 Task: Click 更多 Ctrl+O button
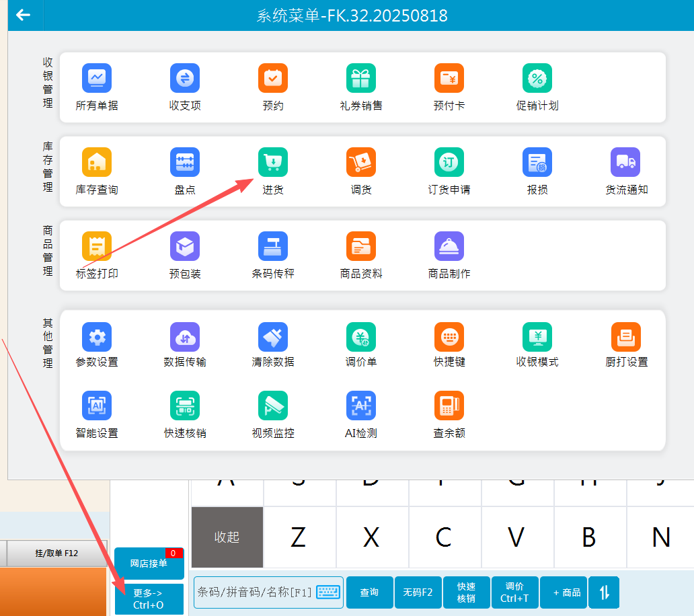click(x=149, y=599)
